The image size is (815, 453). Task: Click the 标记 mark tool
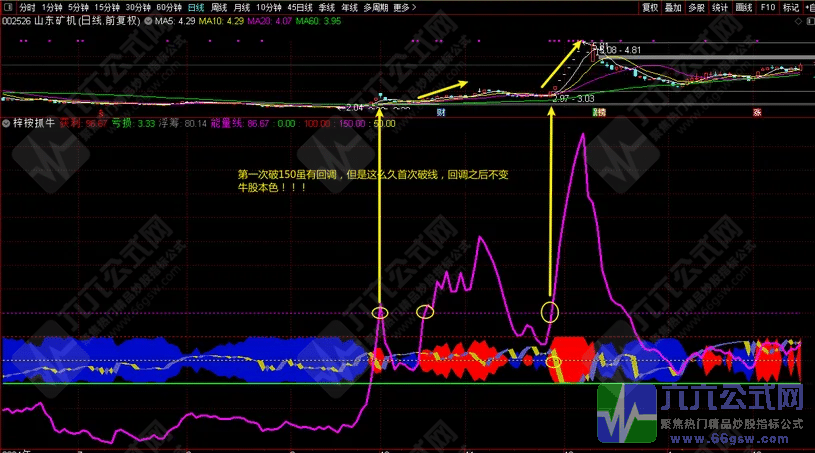(x=792, y=7)
